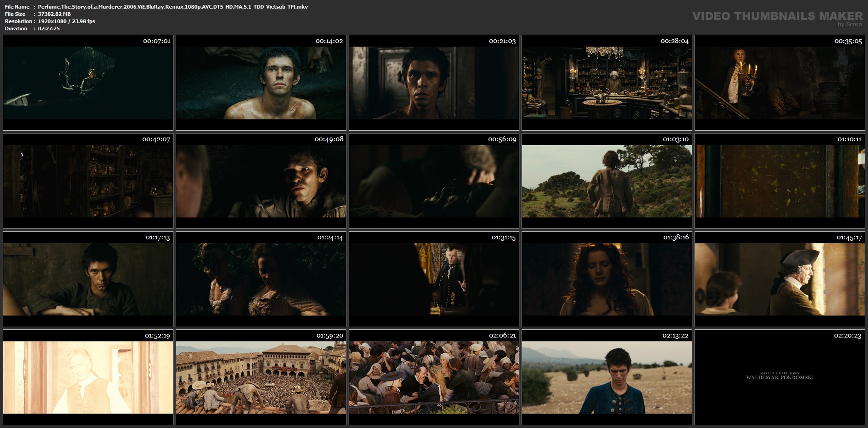Select the thumbnail stamped 00:14:02
Viewport: 868px width, 428px height.
pos(261,83)
